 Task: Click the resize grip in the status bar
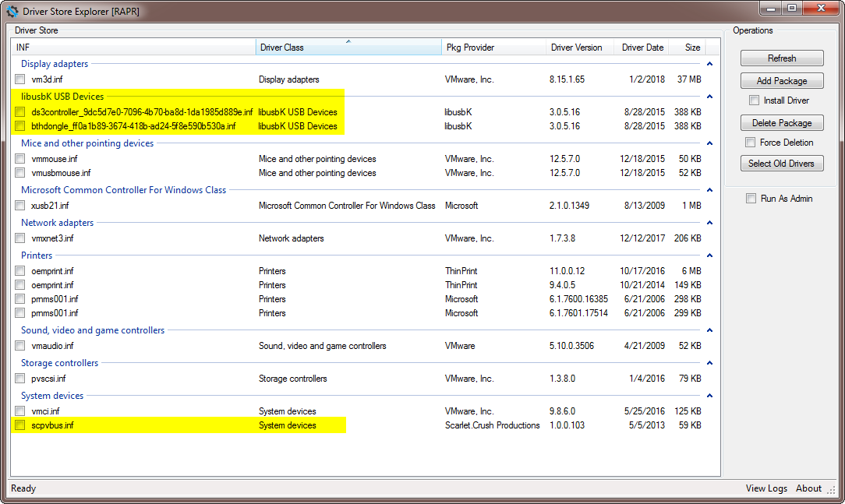point(832,489)
